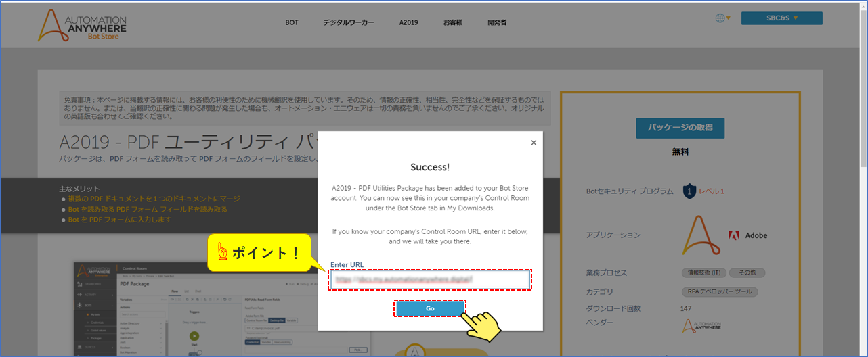Click the Automation Anywhere Bot Store logo
This screenshot has width=868, height=357.
coord(82,26)
